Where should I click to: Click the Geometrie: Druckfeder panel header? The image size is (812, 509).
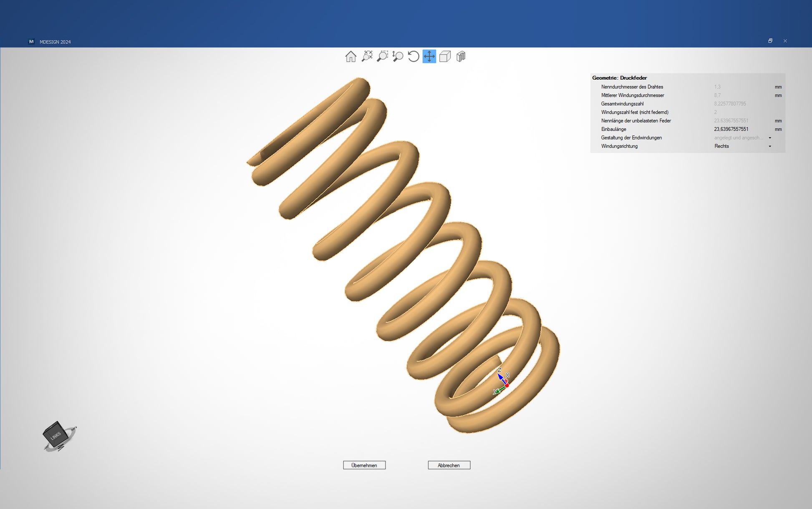click(619, 78)
